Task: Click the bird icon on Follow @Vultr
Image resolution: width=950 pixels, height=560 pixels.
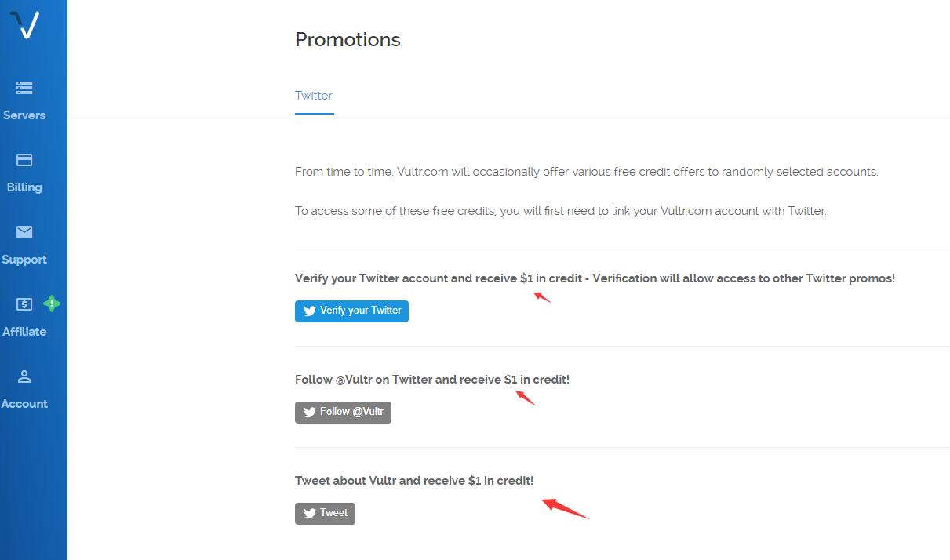Action: 310,413
